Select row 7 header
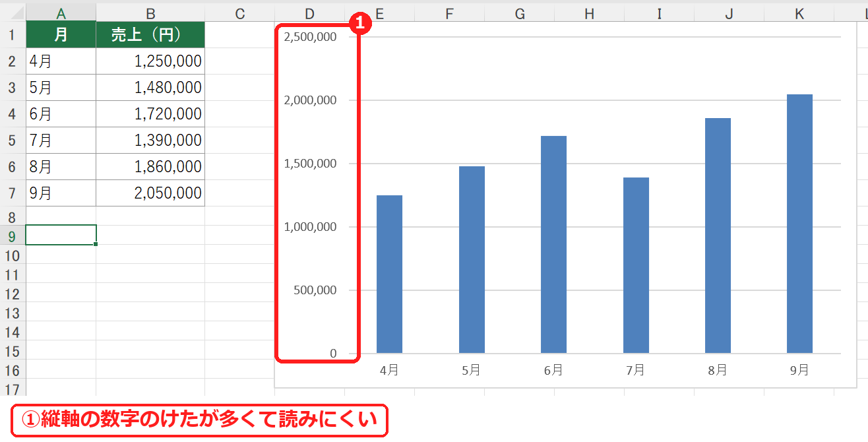The width and height of the screenshot is (868, 442). (x=13, y=193)
